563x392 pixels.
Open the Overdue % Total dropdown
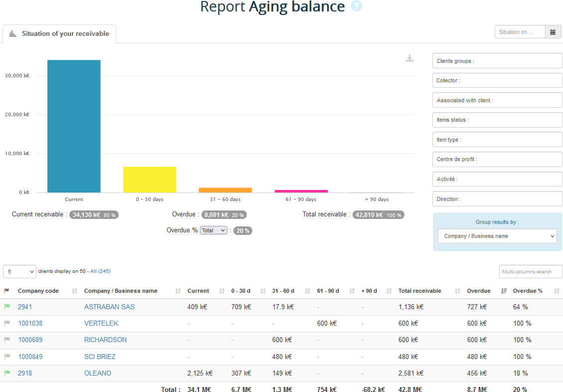pos(213,230)
